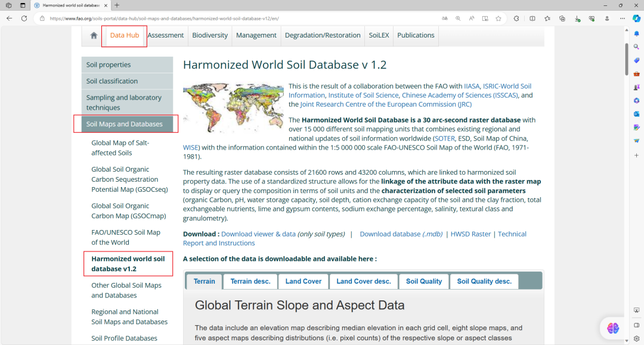Open the Data Hub menu

coord(125,35)
